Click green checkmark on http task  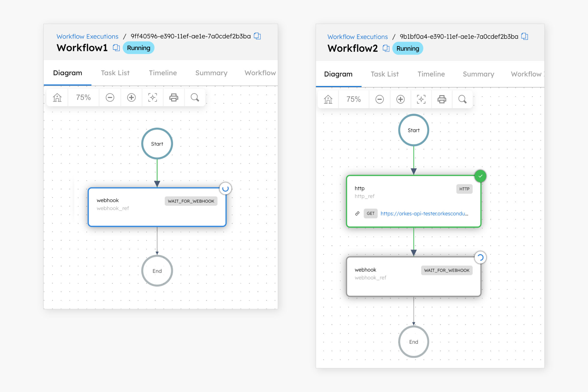tap(480, 176)
